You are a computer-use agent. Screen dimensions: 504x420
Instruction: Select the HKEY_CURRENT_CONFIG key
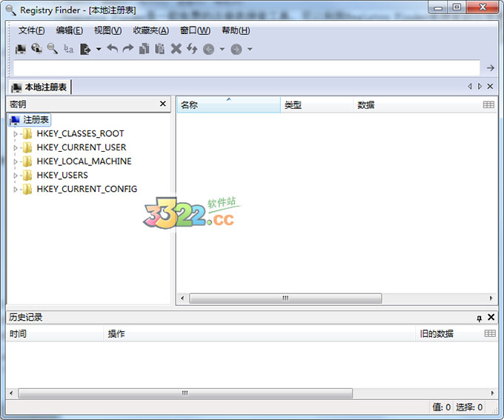pos(87,189)
